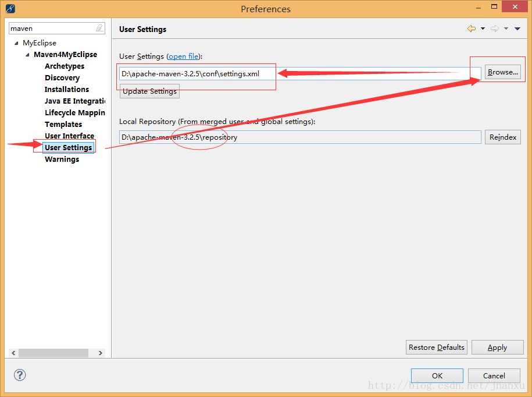Confirm preferences with the OK button
The height and width of the screenshot is (397, 532).
tap(437, 375)
